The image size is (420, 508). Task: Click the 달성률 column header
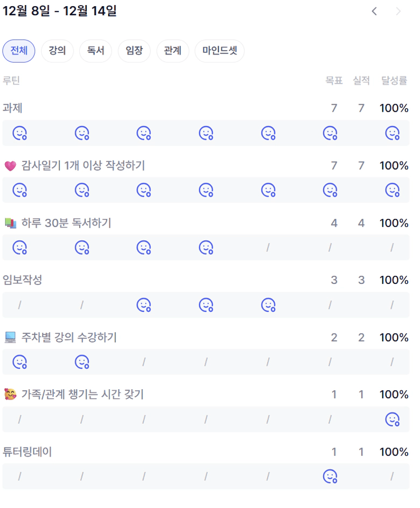[x=394, y=80]
